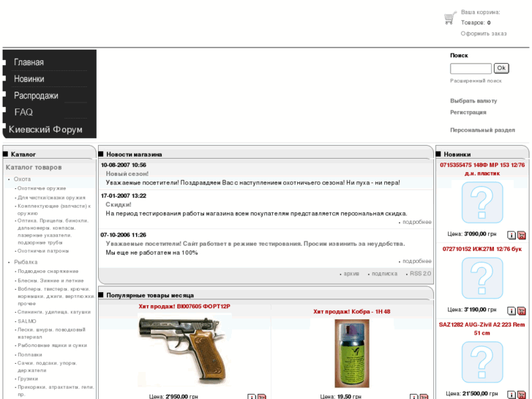
Task: Open product title 072710152 ИЖ27М 12/76 бук
Action: (482, 249)
